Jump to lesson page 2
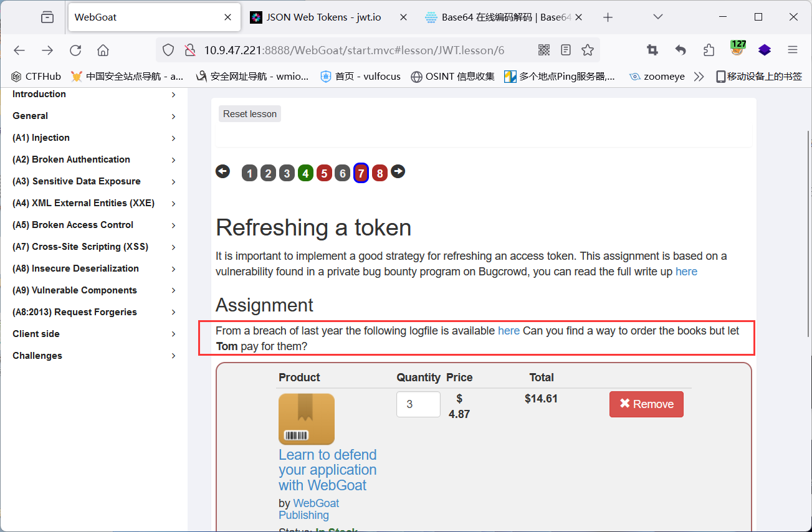 click(x=268, y=173)
